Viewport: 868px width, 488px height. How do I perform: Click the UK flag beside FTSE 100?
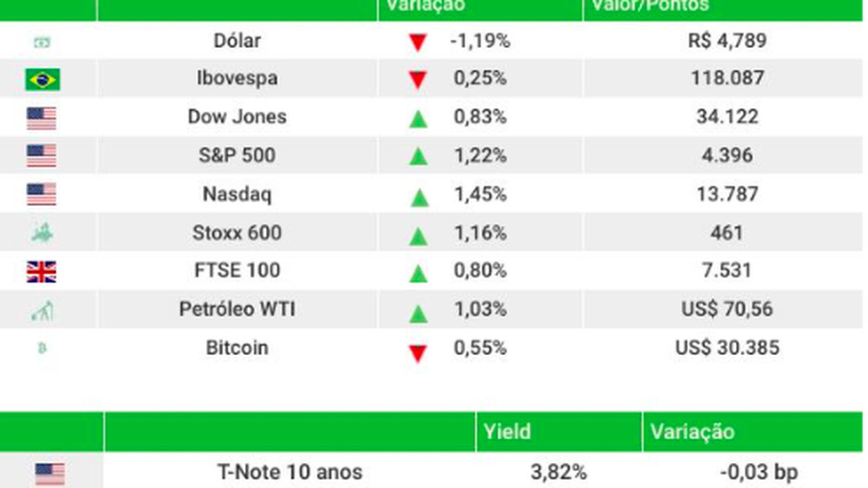coord(41,272)
